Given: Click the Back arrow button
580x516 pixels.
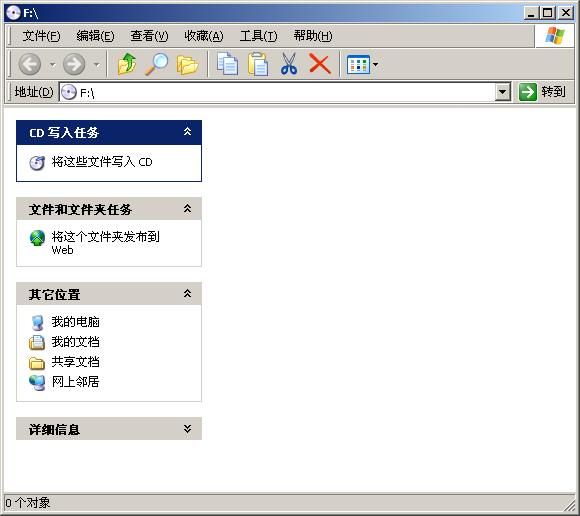Looking at the screenshot, I should coord(30,64).
